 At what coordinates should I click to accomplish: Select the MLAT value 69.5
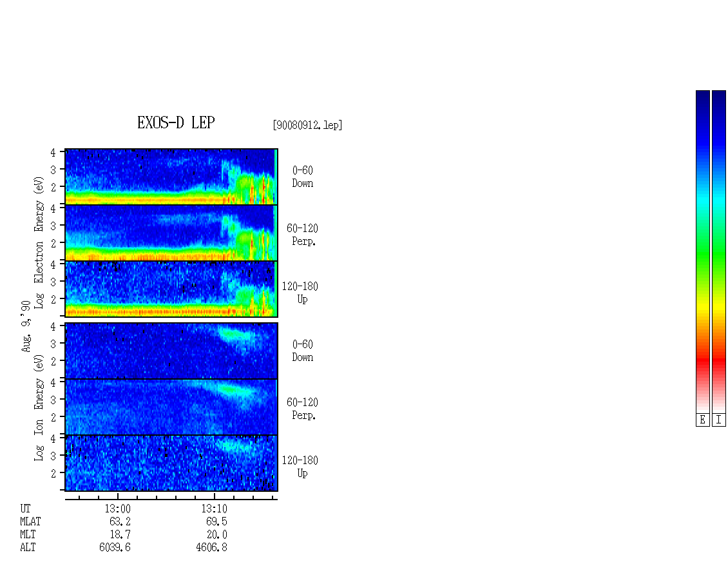[216, 521]
